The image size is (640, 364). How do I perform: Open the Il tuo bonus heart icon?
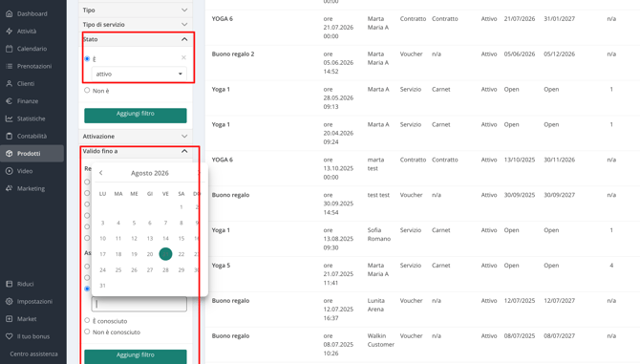point(9,336)
